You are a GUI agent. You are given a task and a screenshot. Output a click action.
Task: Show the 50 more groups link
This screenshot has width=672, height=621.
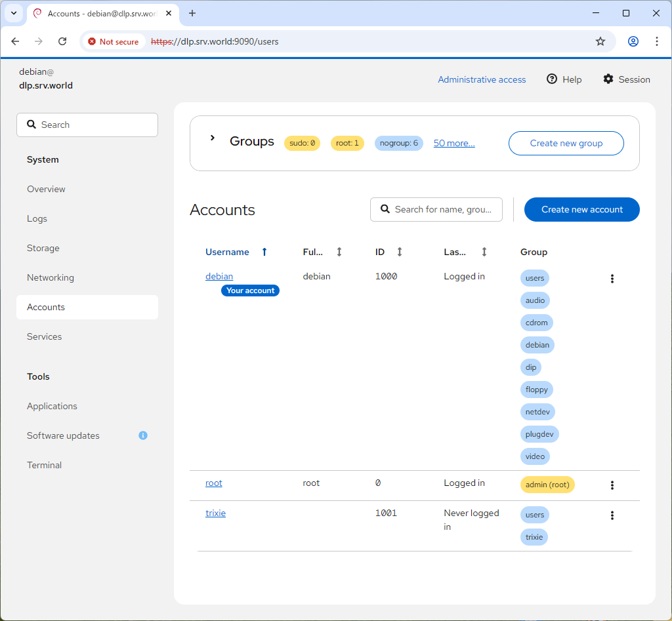454,143
